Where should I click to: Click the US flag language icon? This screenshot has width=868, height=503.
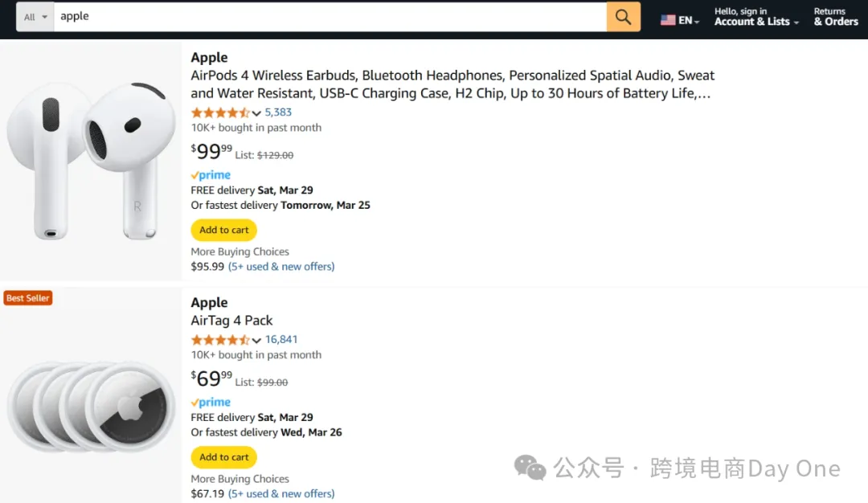coord(668,20)
